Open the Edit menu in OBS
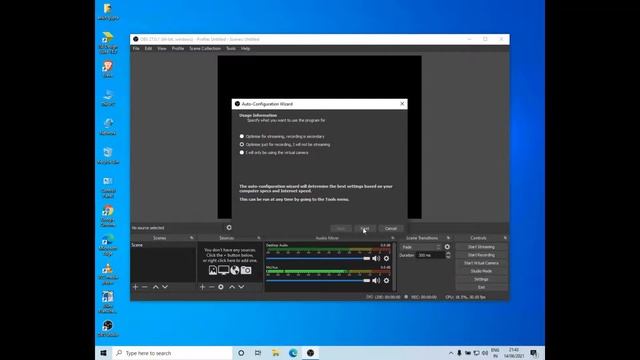The width and height of the screenshot is (640, 360). [148, 49]
